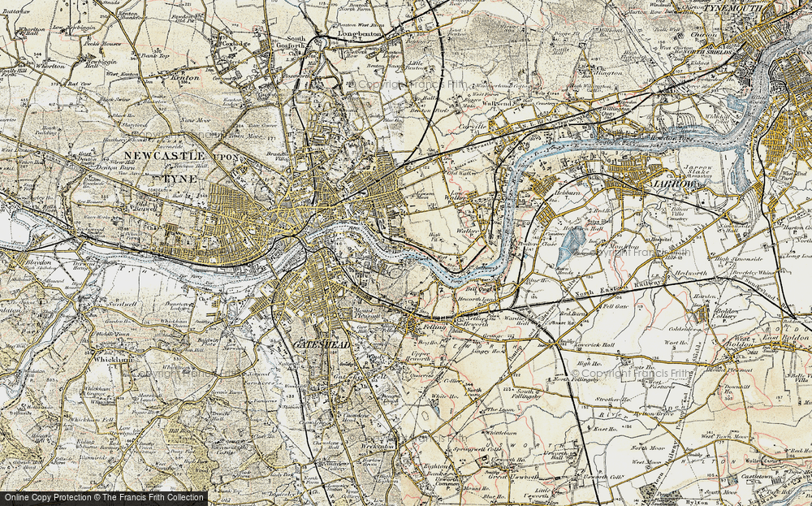Click the Carville place name
812x506 pixels.
(473, 126)
